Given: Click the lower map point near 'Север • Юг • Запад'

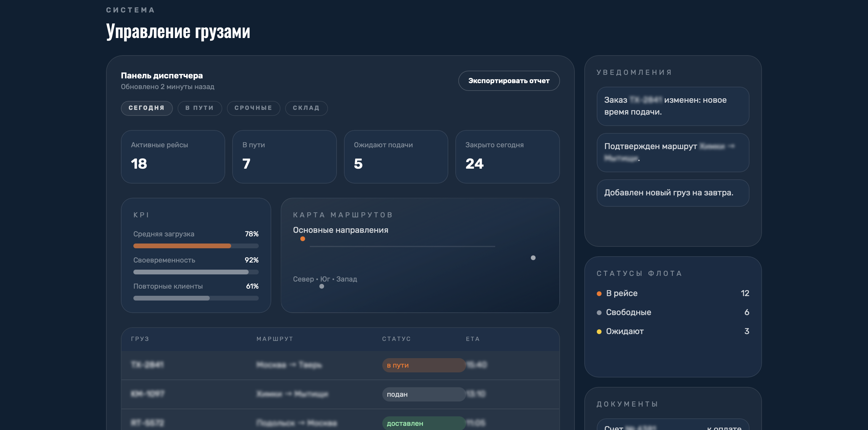Looking at the screenshot, I should pyautogui.click(x=321, y=287).
